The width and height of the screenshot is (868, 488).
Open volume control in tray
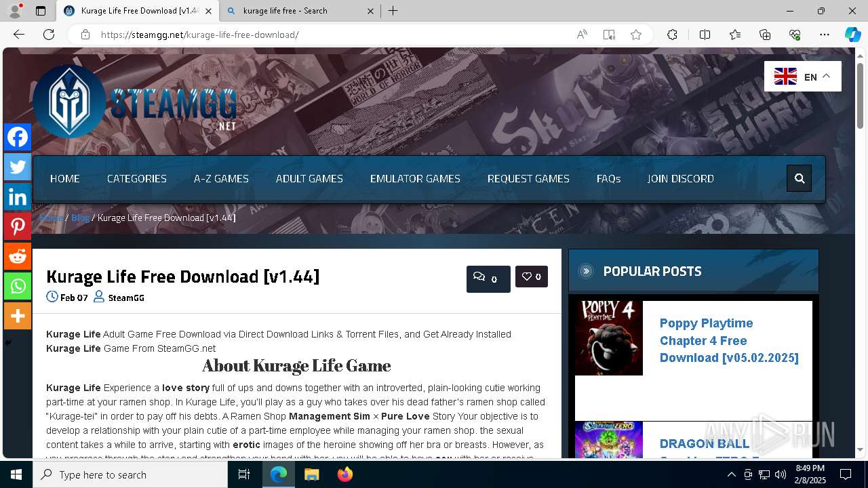click(781, 474)
